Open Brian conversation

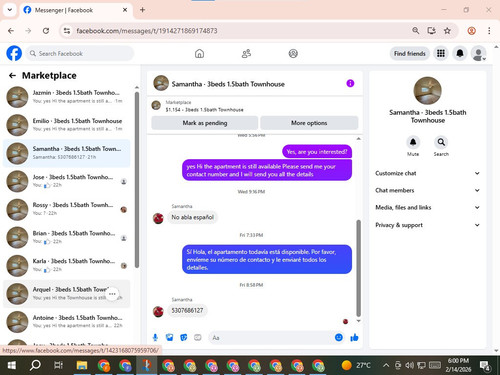click(67, 237)
